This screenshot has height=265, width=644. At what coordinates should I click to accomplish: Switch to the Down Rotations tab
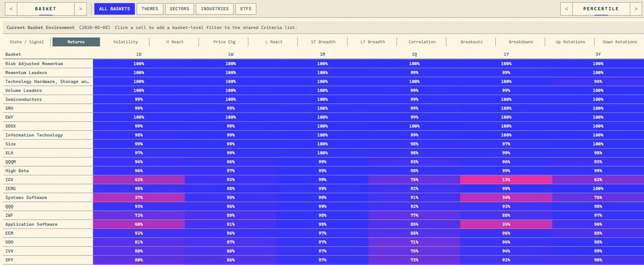click(620, 42)
